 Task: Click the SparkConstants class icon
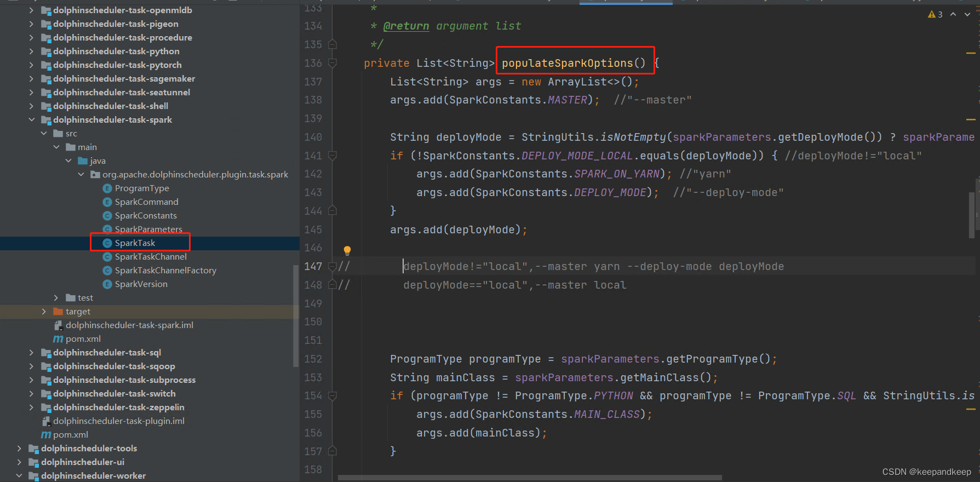[107, 216]
